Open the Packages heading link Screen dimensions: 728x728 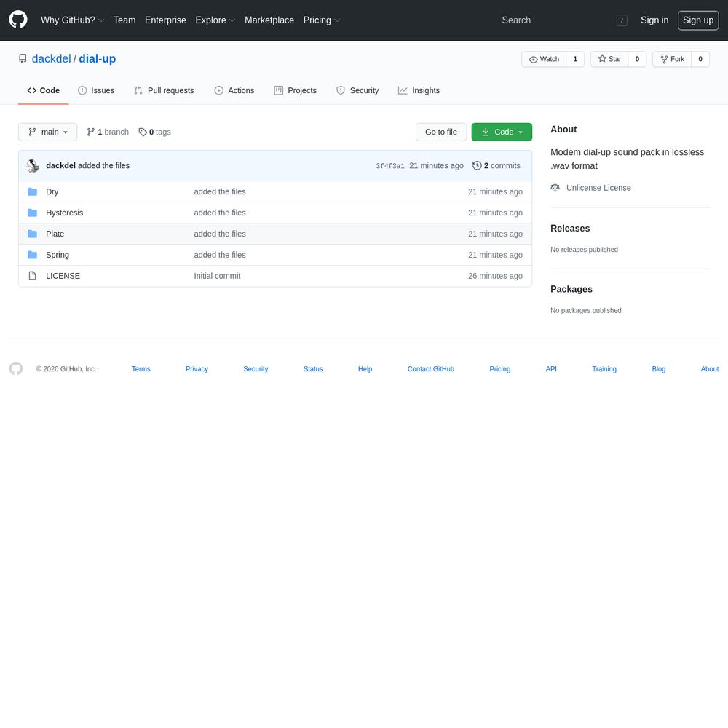coord(571,289)
